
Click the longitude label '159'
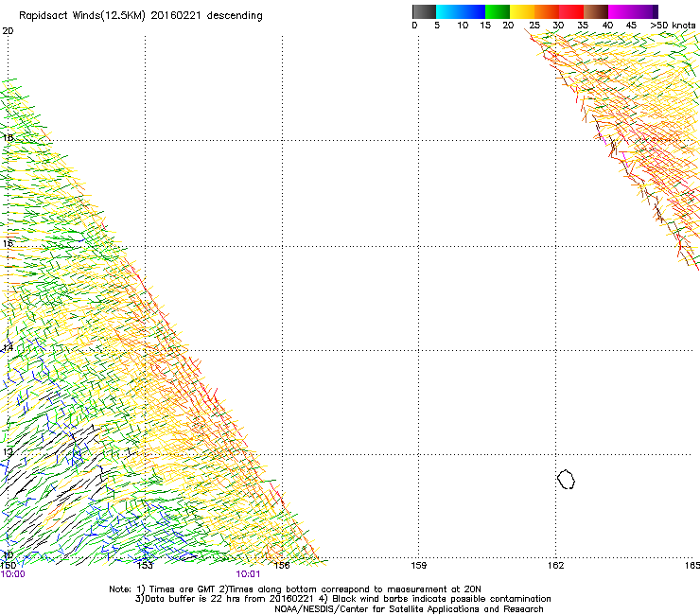(418, 566)
